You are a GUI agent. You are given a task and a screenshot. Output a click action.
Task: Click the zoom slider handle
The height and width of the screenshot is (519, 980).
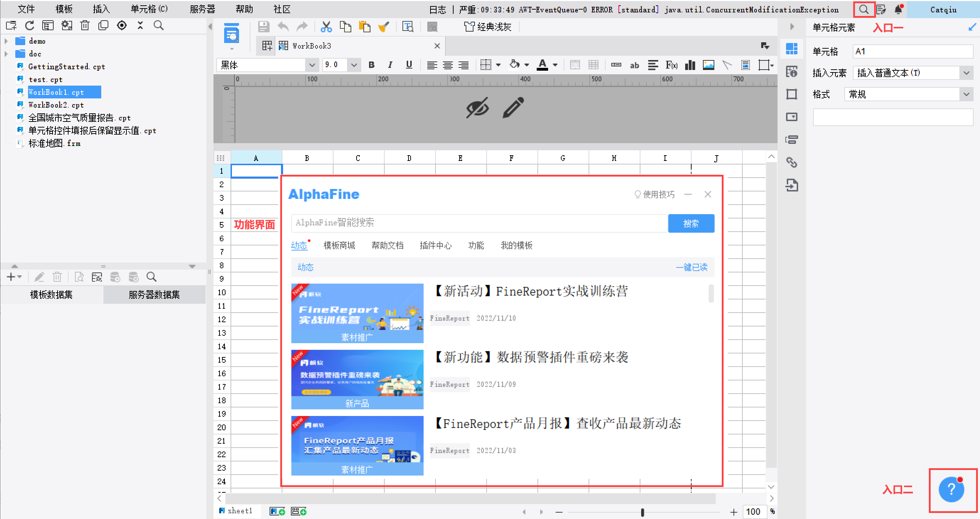point(643,512)
